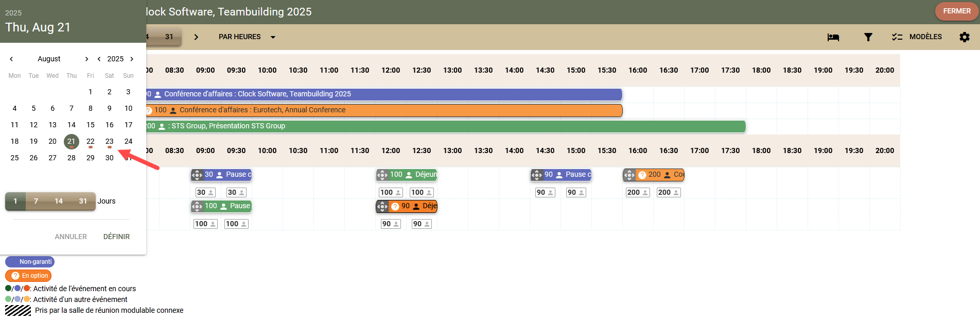980x319 pixels.
Task: Go to previous month in date picker
Action: (x=11, y=59)
